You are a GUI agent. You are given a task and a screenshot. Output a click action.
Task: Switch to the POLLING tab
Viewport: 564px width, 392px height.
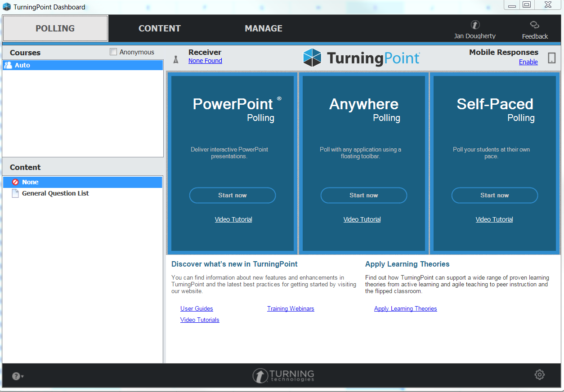[55, 28]
